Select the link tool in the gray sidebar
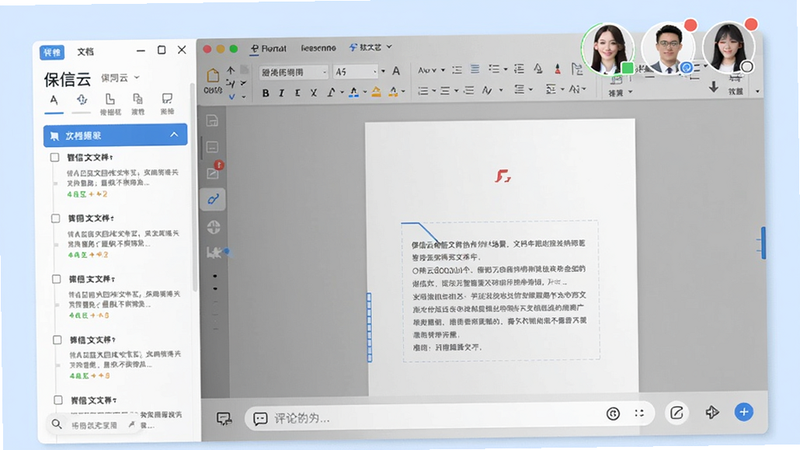This screenshot has width=800, height=450. point(213,199)
